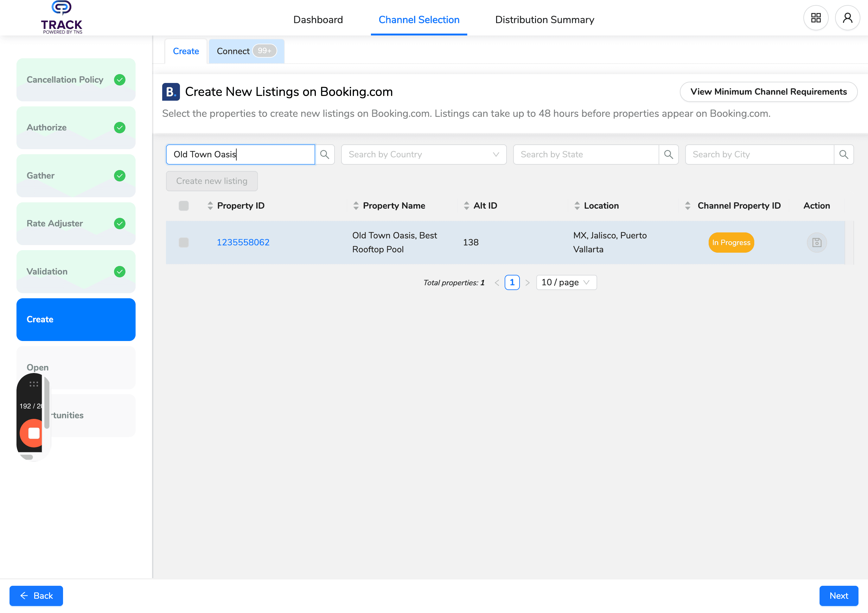This screenshot has height=613, width=868.
Task: Open the apps grid icon
Action: coord(816,18)
